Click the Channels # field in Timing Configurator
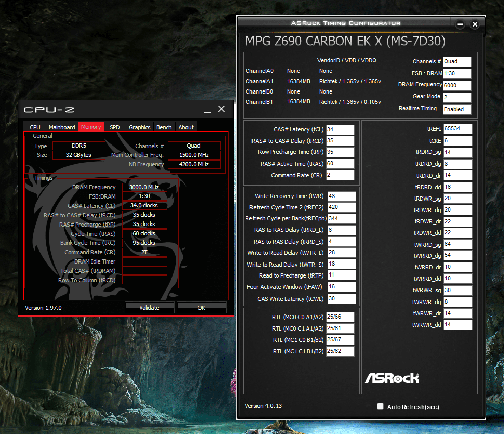Image resolution: width=504 pixels, height=434 pixels. tap(457, 62)
